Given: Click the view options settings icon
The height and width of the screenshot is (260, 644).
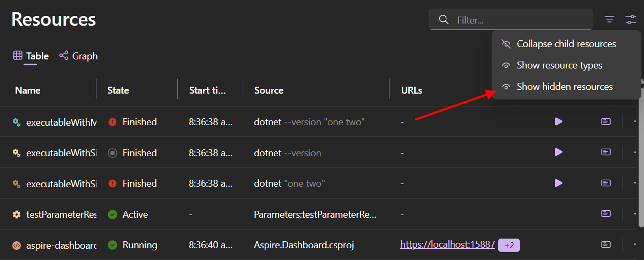Looking at the screenshot, I should tap(631, 20).
